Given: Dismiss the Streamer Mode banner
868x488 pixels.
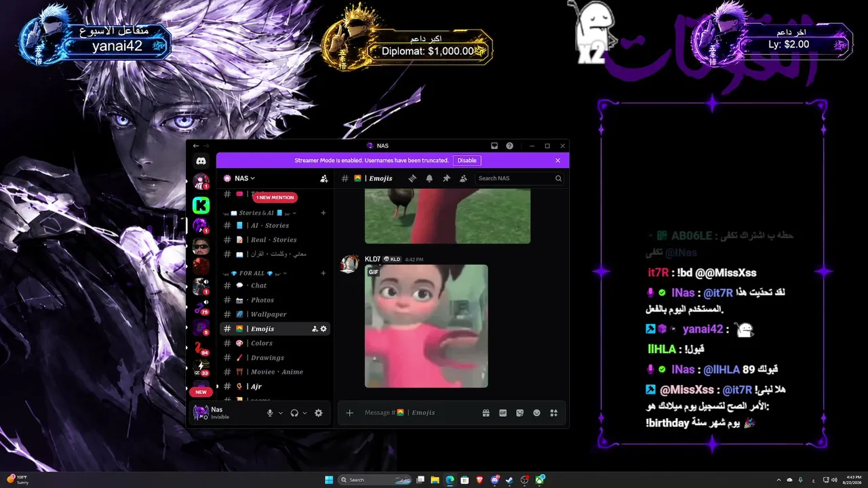Looking at the screenshot, I should pos(558,161).
